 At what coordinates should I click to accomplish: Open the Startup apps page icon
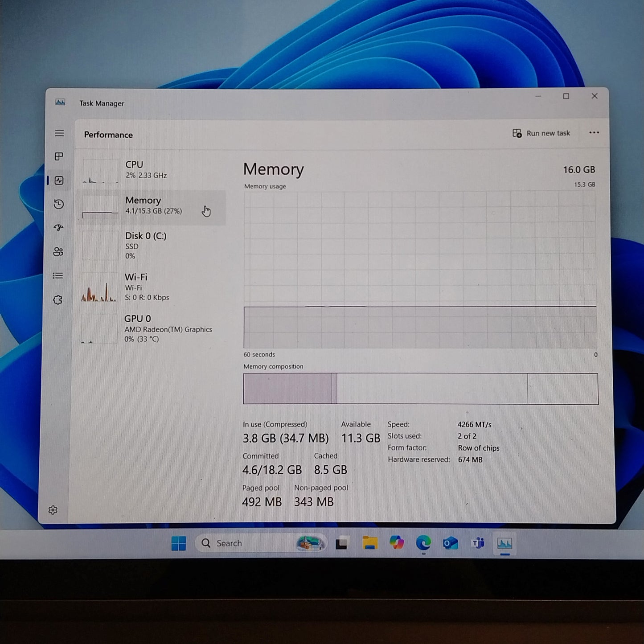[58, 228]
